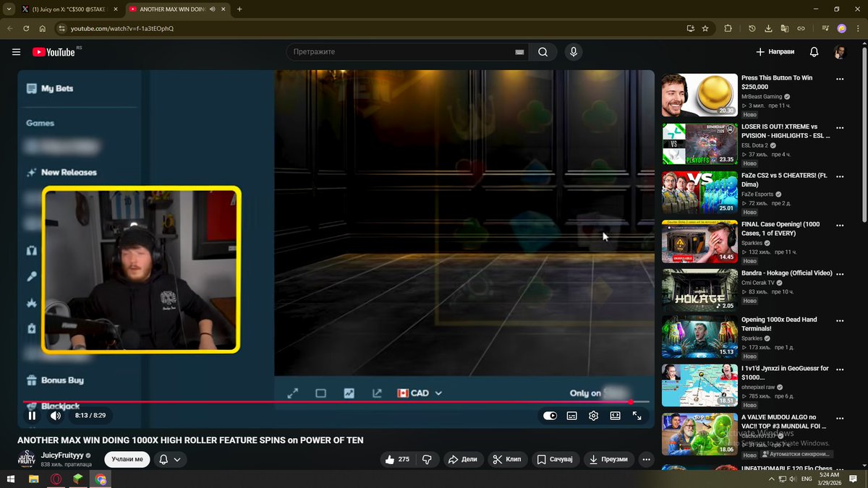Image resolution: width=868 pixels, height=488 pixels.
Task: Expand the notification bell dropdown beside subscribe
Action: 170,459
